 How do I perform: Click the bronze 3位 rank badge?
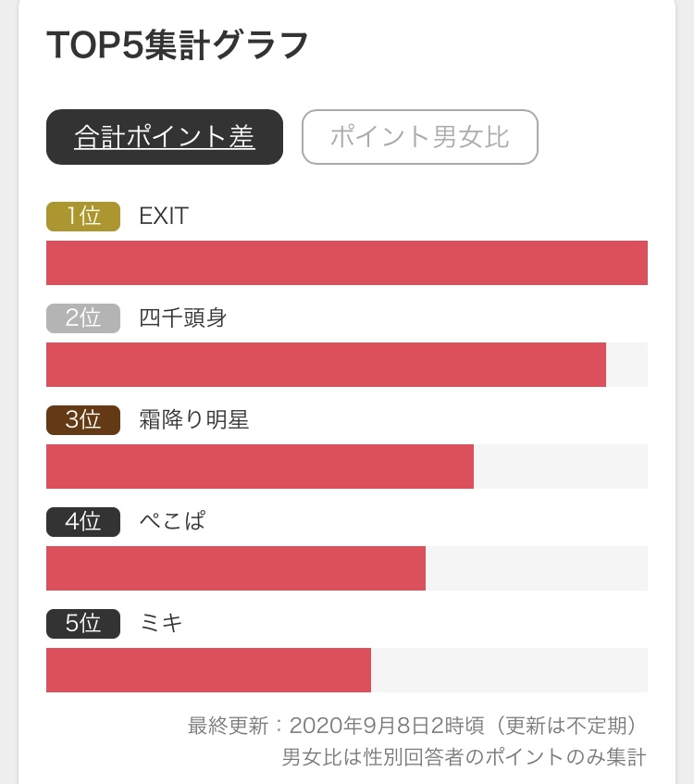(x=83, y=420)
